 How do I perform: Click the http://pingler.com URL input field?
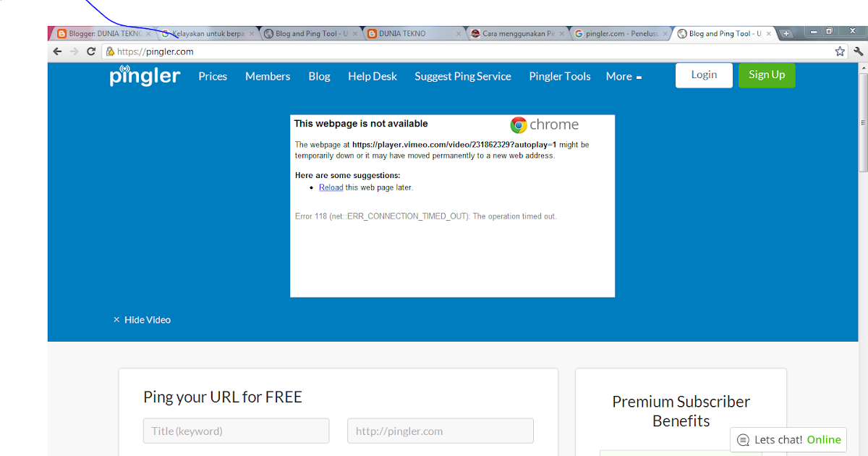pos(441,431)
